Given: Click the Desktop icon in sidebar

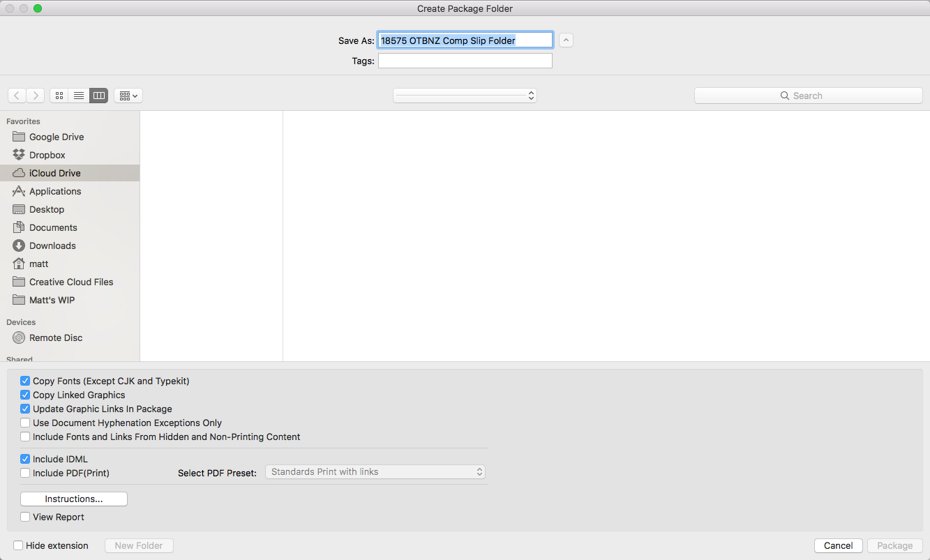Looking at the screenshot, I should click(19, 209).
